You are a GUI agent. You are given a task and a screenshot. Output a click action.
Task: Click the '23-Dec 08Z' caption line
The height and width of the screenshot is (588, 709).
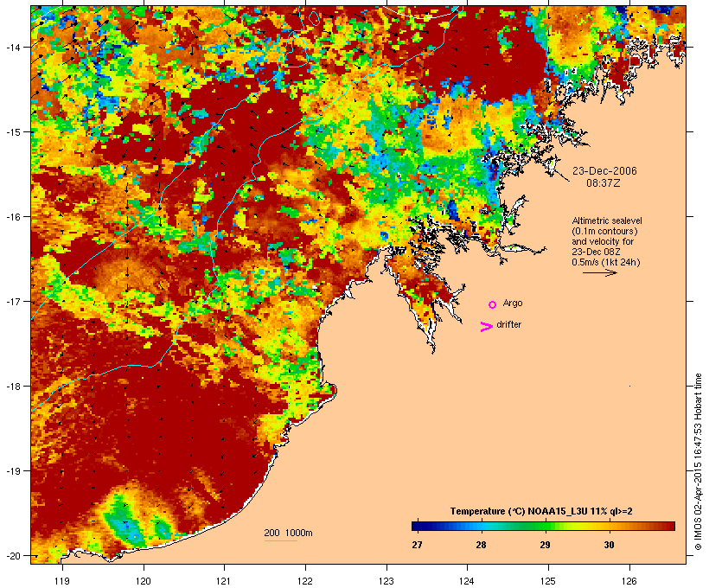click(596, 252)
